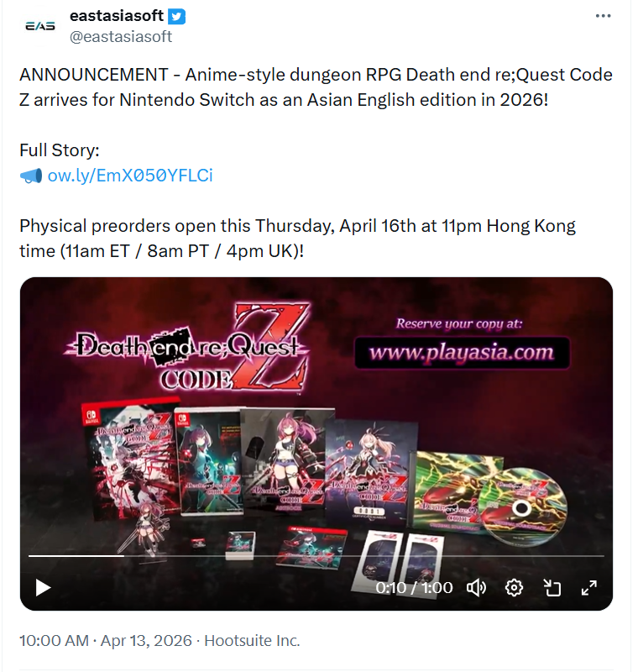Click the megaphone emoji before the link
This screenshot has height=672, width=638.
[x=31, y=176]
